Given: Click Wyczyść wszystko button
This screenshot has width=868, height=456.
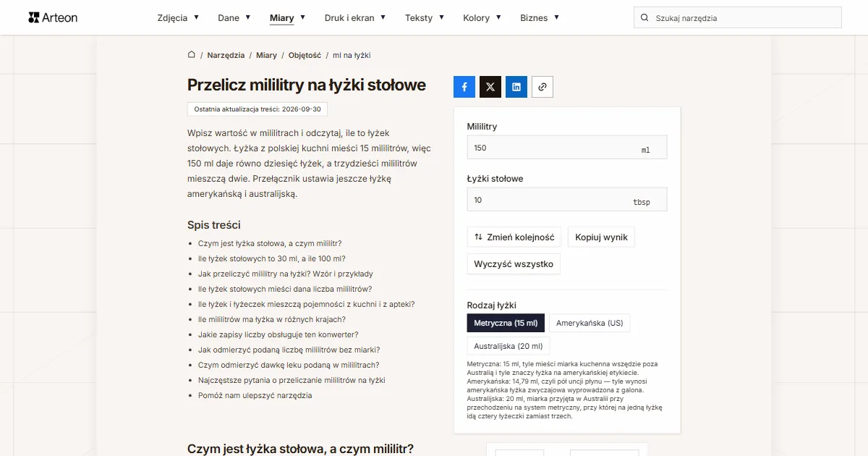Looking at the screenshot, I should click(x=514, y=264).
